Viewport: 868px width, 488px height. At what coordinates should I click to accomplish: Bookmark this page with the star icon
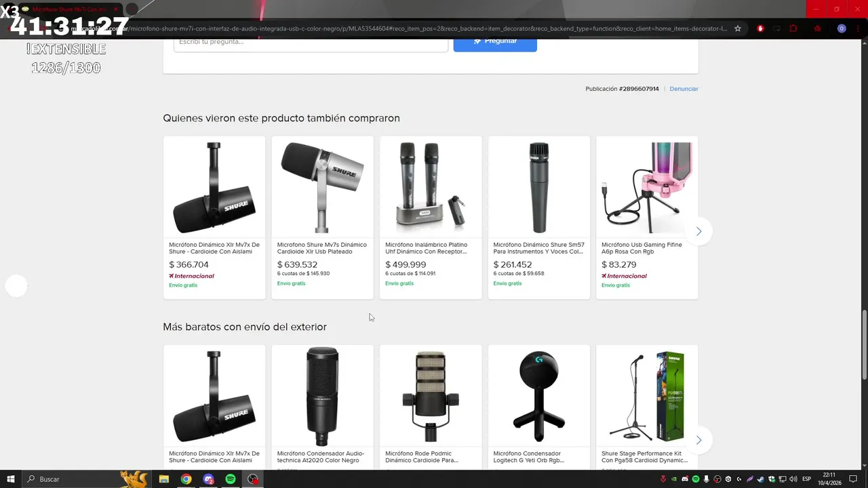coord(738,28)
